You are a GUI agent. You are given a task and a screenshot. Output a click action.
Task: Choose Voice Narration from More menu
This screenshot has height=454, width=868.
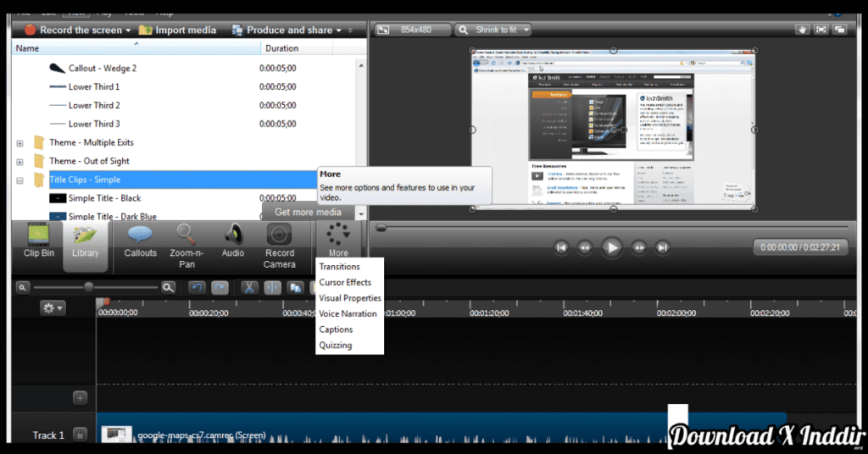pos(348,313)
